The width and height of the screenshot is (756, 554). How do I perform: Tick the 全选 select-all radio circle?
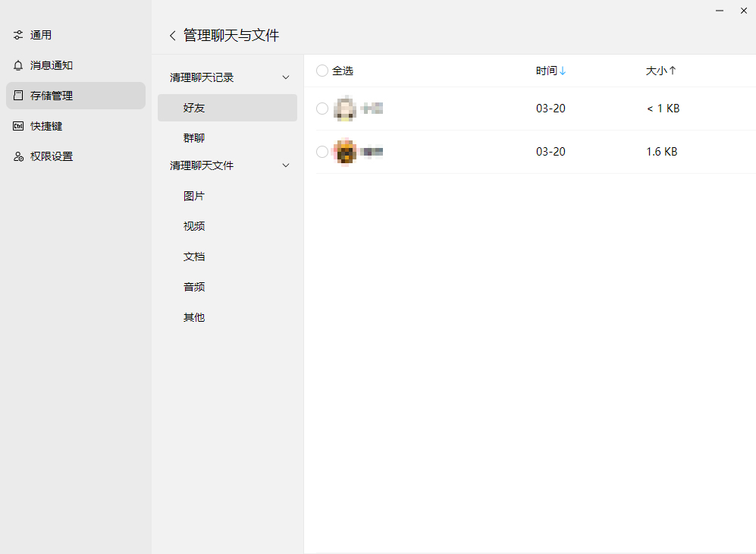322,71
